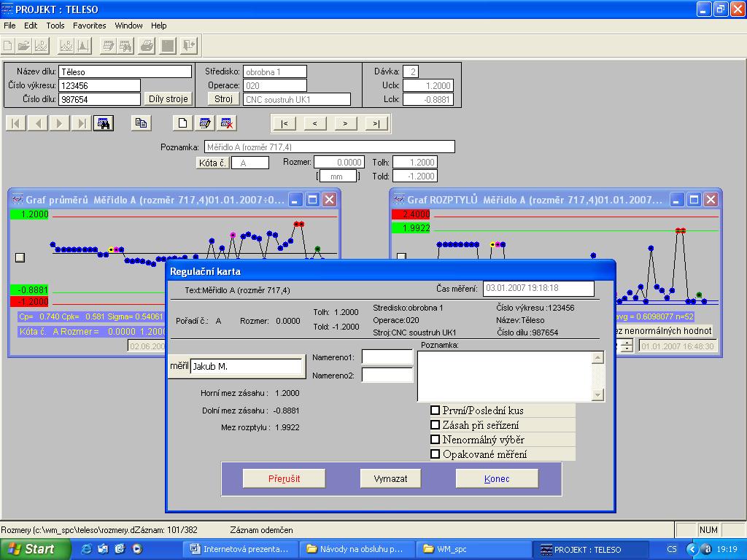Screen dimensions: 747x560
Task: Toggle the checkbox in Graf průměrů chart
Action: (x=20, y=257)
